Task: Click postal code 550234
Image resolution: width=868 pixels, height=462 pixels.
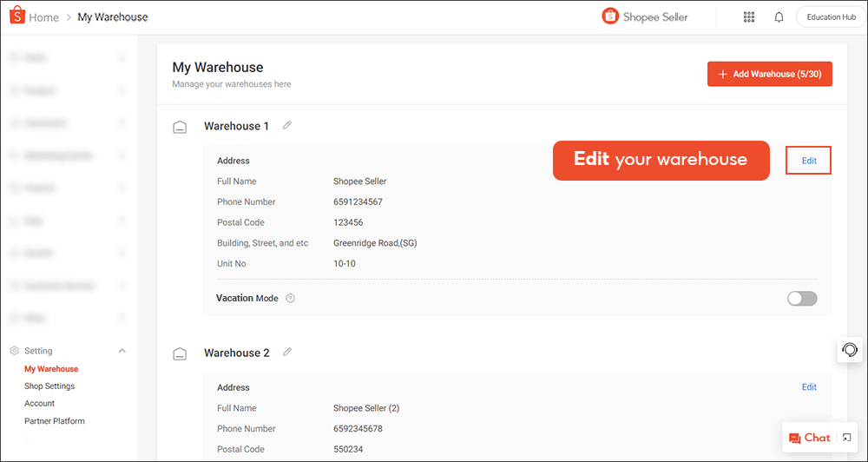Action: (x=348, y=449)
